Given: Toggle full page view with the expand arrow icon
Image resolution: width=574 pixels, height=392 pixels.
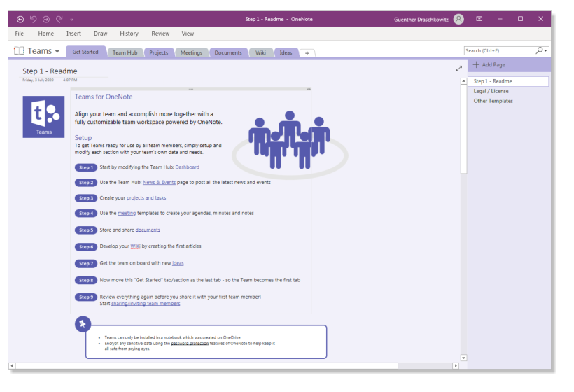Looking at the screenshot, I should pyautogui.click(x=459, y=69).
